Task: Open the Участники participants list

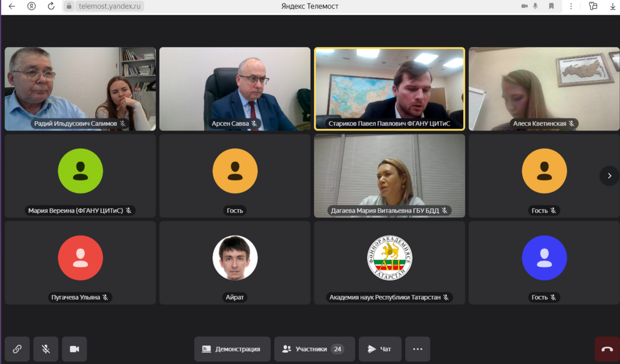Action: pos(314,349)
